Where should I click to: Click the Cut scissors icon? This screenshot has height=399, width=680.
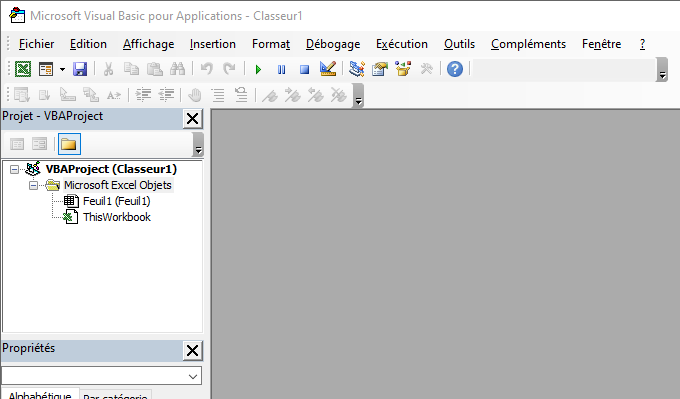pos(108,69)
